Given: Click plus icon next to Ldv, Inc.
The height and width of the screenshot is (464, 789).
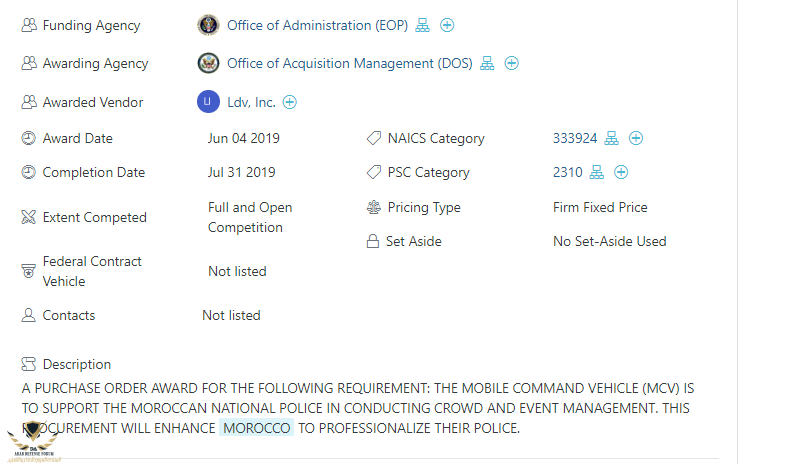Looking at the screenshot, I should tap(289, 102).
